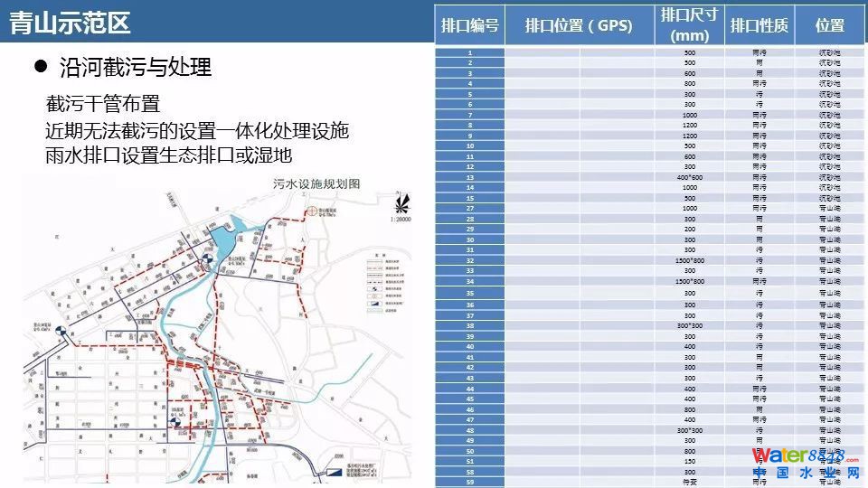Image resolution: width=868 pixels, height=488 pixels.
Task: Click the 污水设施规划图 map title
Action: point(316,183)
